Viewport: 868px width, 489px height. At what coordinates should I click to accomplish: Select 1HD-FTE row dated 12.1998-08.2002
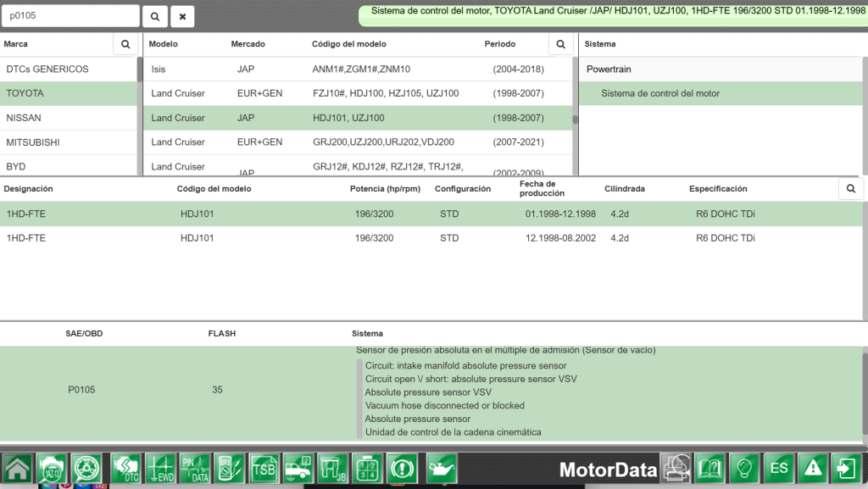point(431,238)
